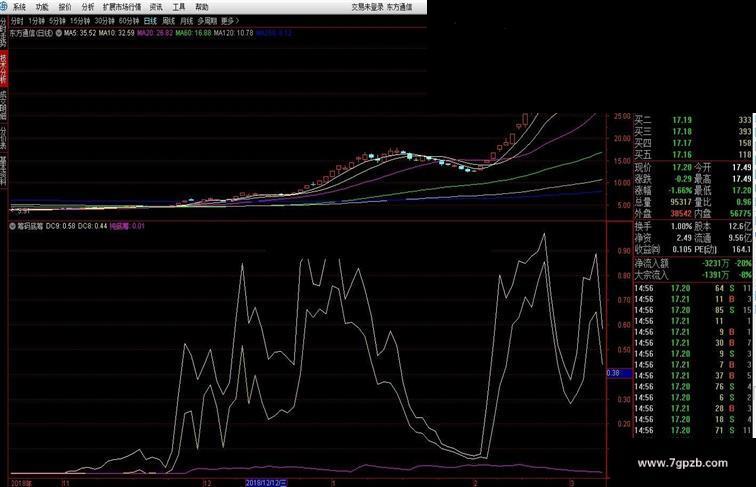This screenshot has width=756, height=487.
Task: Click the 交易未登录 status text
Action: tap(367, 7)
